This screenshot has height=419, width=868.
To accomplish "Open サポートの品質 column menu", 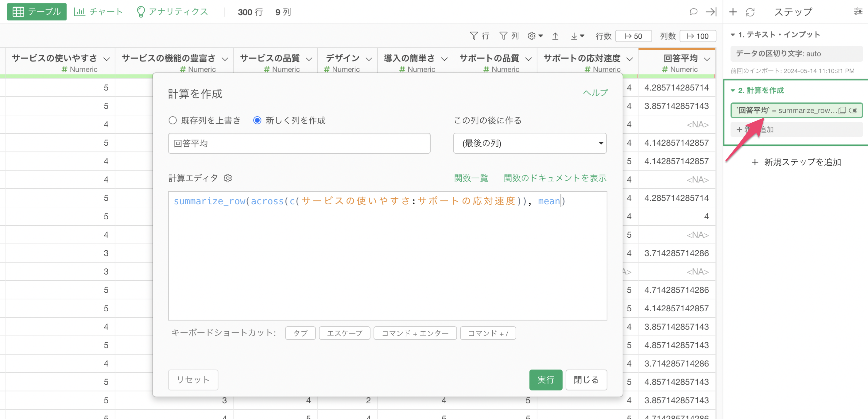I will point(529,59).
